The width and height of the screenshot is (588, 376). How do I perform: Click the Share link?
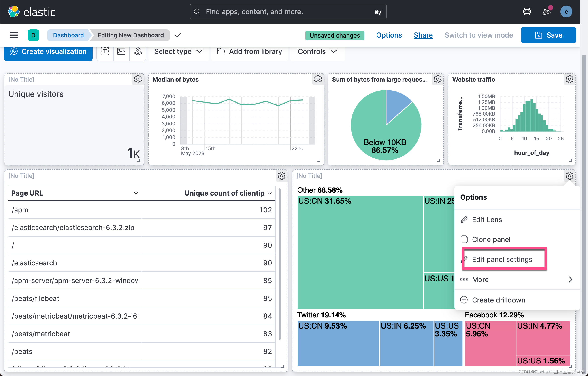click(423, 35)
